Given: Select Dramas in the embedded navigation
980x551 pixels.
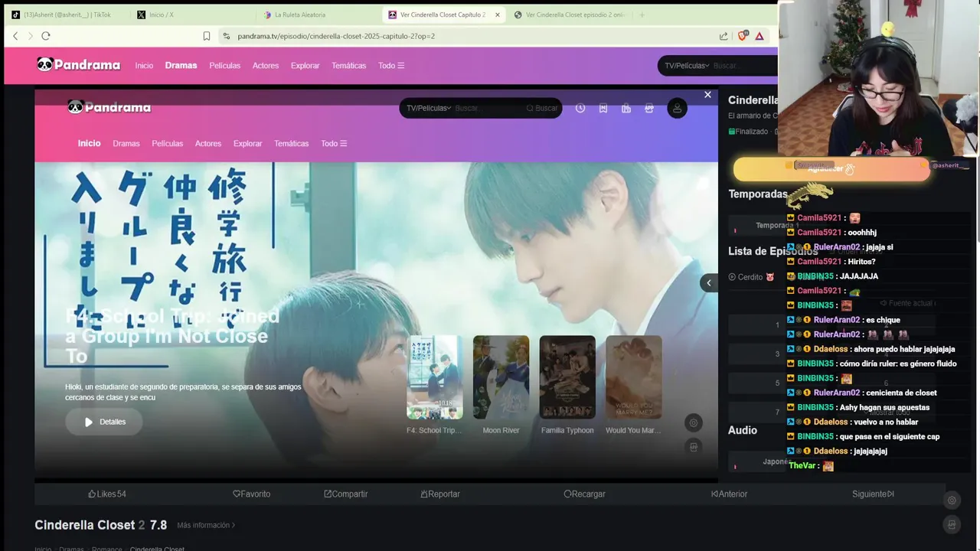Looking at the screenshot, I should coord(126,144).
